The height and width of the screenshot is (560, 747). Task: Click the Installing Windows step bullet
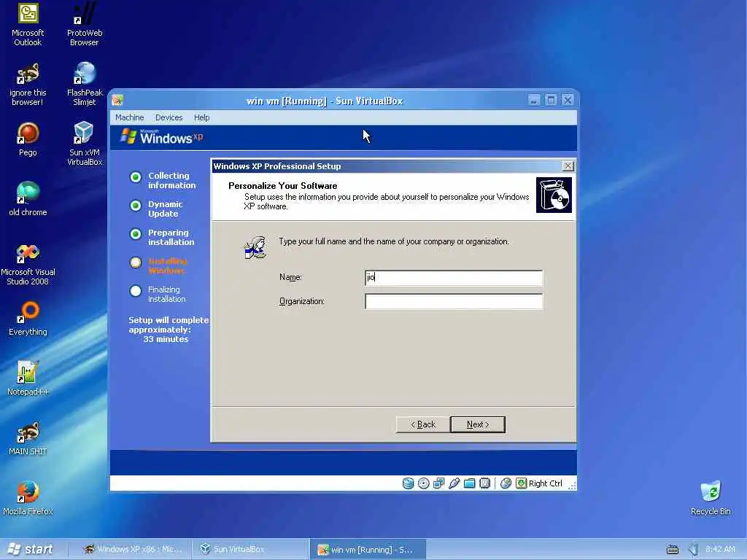[136, 262]
